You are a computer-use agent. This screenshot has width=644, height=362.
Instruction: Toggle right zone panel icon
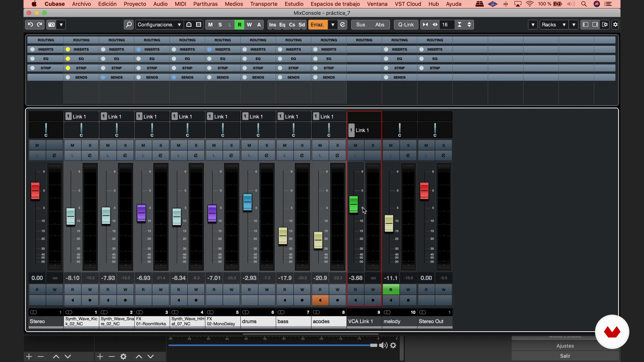click(595, 24)
